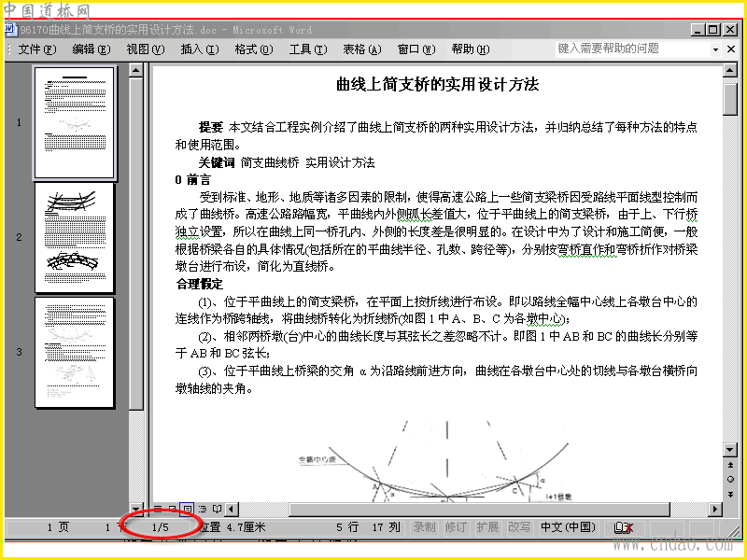Click the toolbar drag handle left of 文件
The height and width of the screenshot is (560, 747).
coord(9,49)
